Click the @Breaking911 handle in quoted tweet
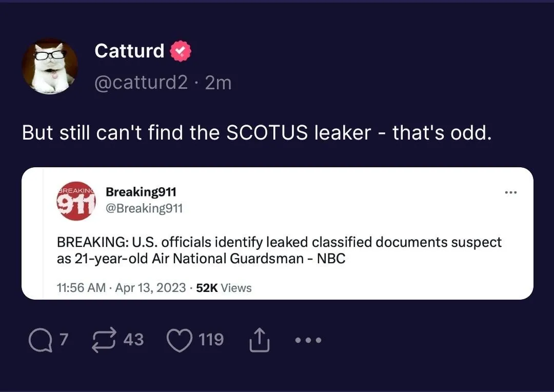This screenshot has width=554, height=392. tap(144, 208)
